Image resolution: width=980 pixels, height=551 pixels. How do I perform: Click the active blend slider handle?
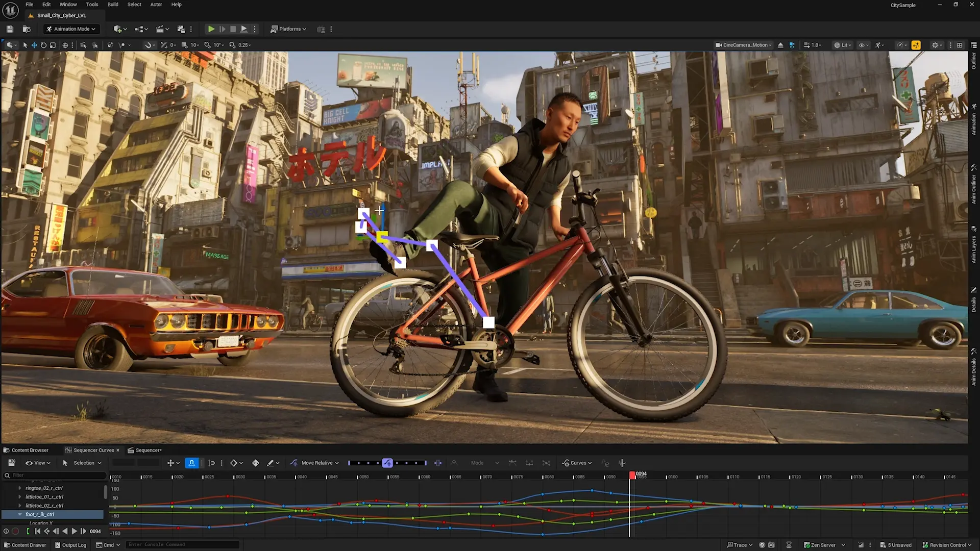(387, 463)
